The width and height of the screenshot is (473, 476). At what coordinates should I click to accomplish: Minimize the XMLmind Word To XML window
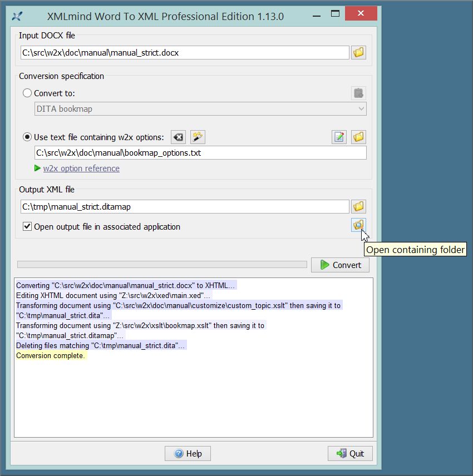pyautogui.click(x=317, y=14)
